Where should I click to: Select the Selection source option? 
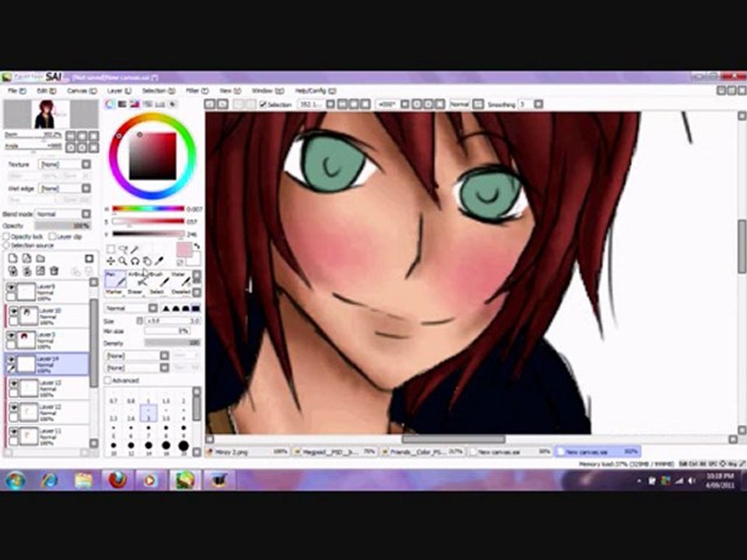(x=6, y=245)
